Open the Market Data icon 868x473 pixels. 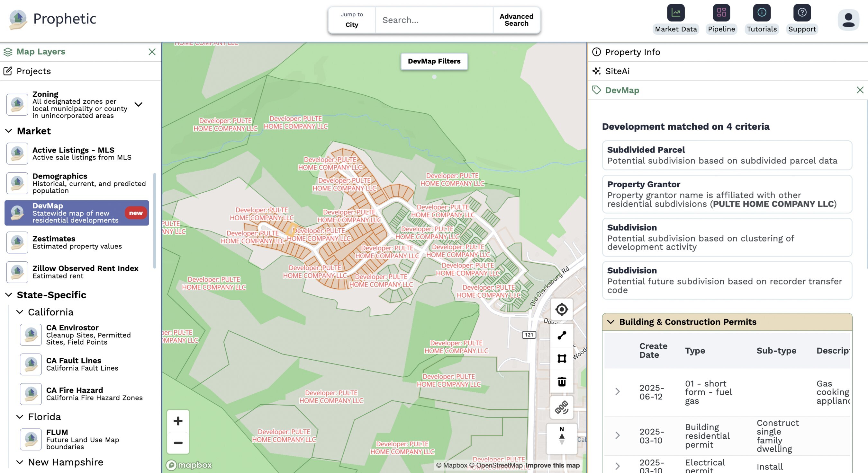[676, 13]
